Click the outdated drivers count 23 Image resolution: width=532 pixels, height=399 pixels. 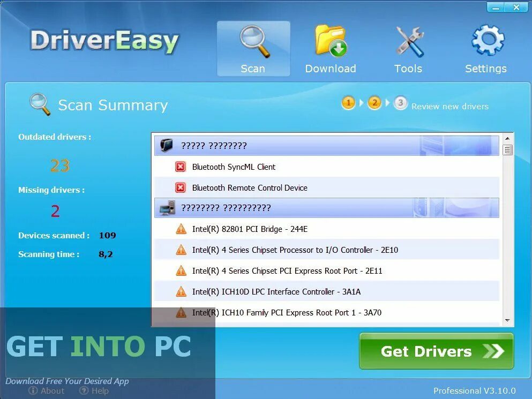tap(60, 165)
